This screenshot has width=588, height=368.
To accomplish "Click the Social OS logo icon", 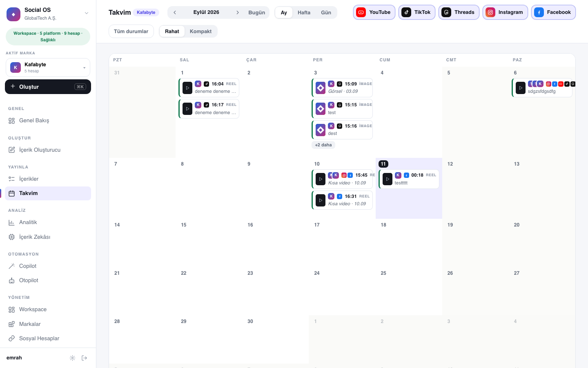I will point(13,14).
